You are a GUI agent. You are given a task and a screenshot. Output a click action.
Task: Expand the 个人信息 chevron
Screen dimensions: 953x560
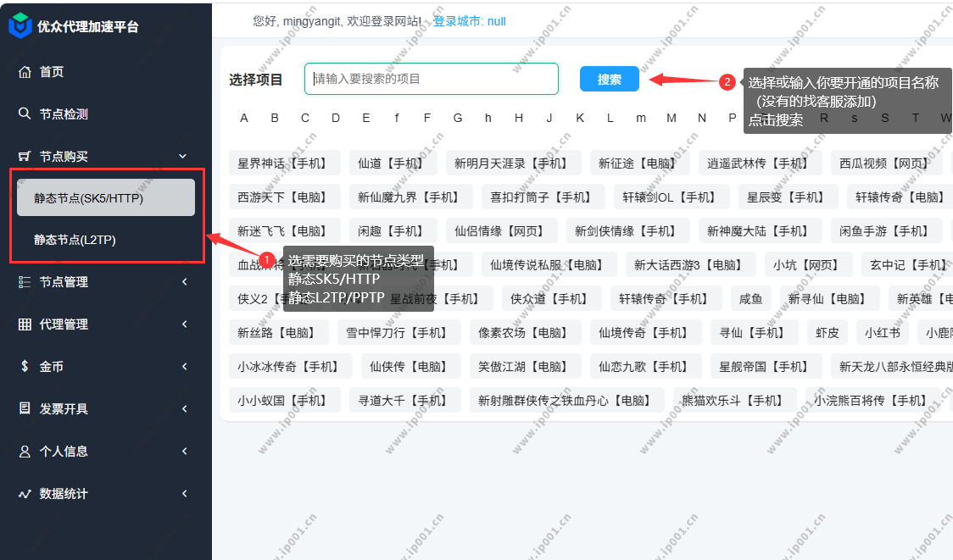pyautogui.click(x=184, y=452)
